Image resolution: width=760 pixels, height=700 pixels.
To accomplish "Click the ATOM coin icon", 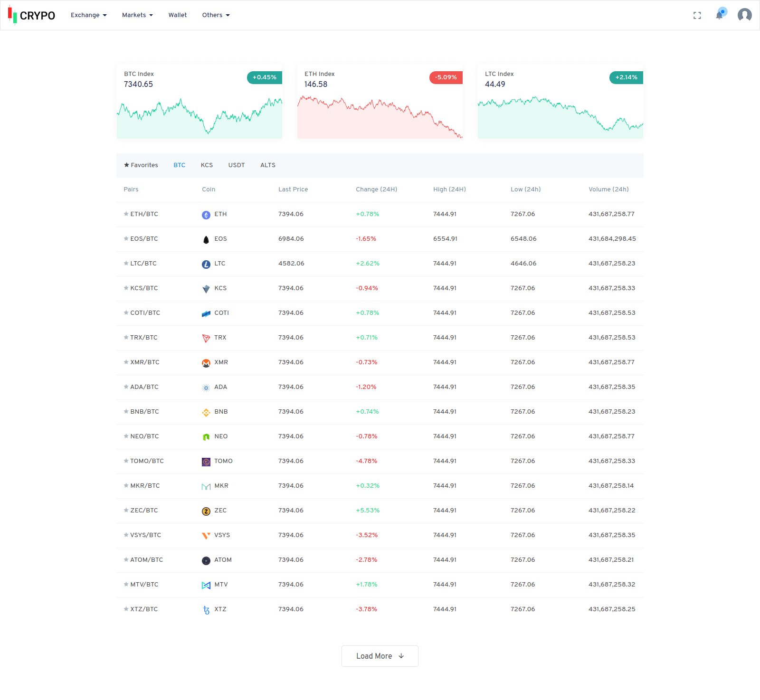I will click(206, 560).
